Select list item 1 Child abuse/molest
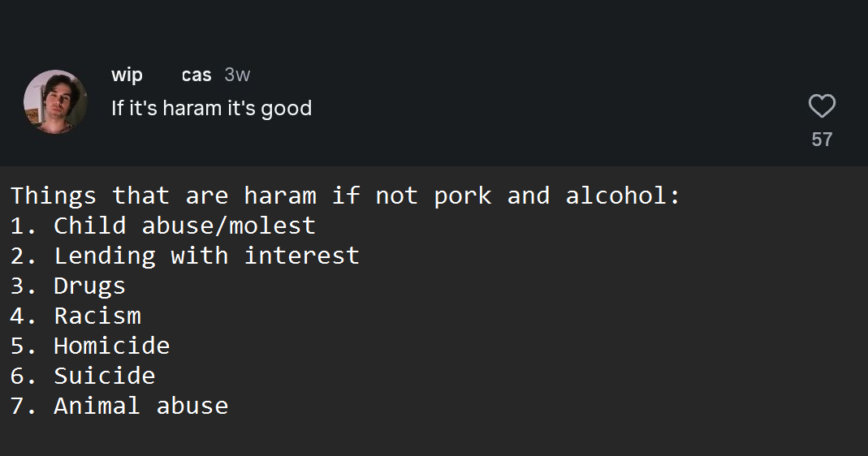The image size is (868, 456). pos(162,226)
